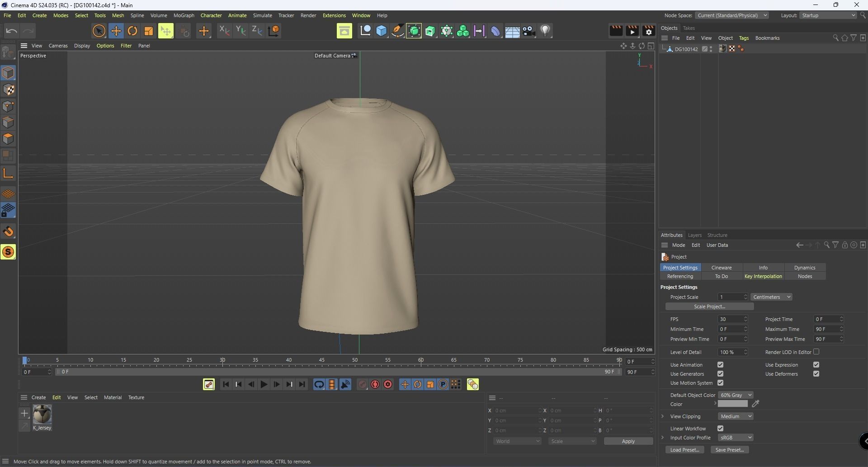Click the Load Preset button
Viewport: 868px width, 467px height.
[684, 450]
